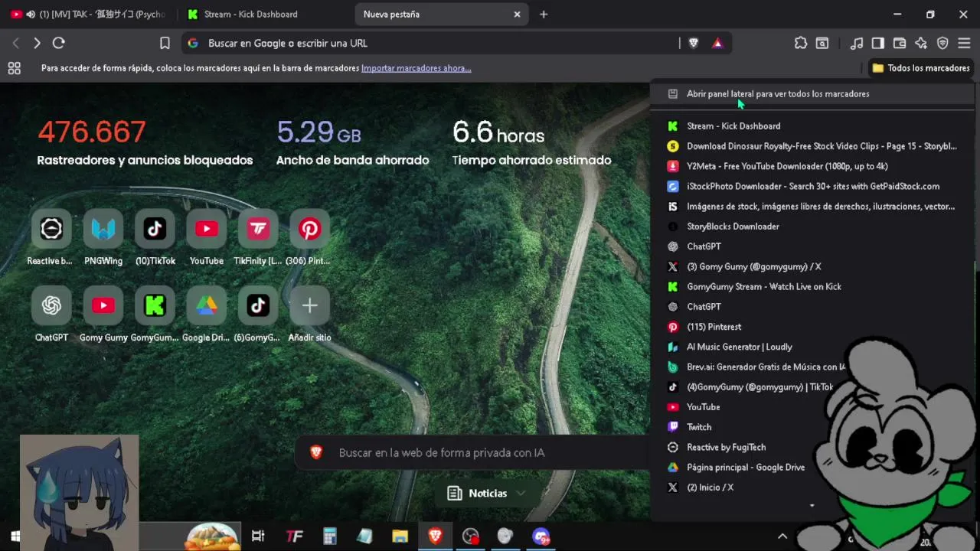Open the PNGWing shortcut tile
Screen dimensions: 980x551
tap(103, 229)
